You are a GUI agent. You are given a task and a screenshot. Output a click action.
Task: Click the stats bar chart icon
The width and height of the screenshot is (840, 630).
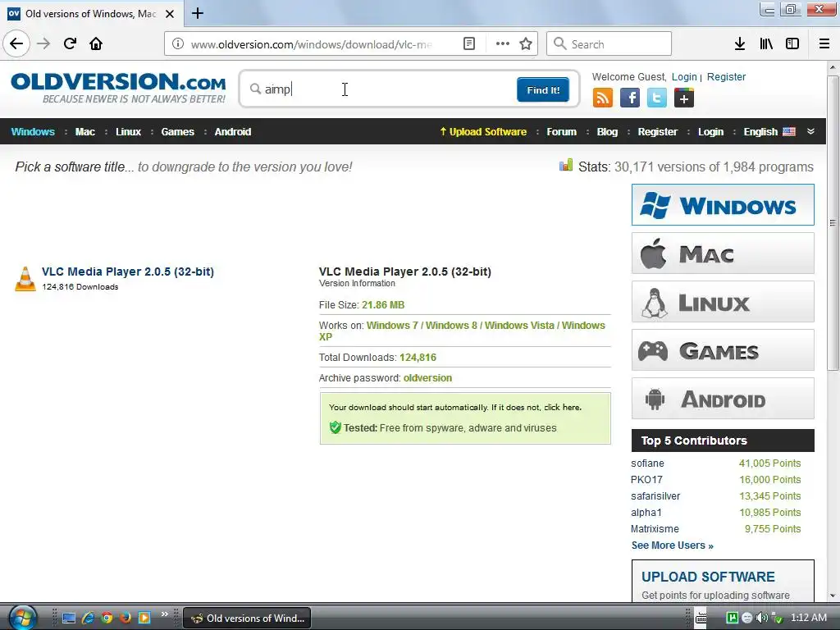(566, 166)
